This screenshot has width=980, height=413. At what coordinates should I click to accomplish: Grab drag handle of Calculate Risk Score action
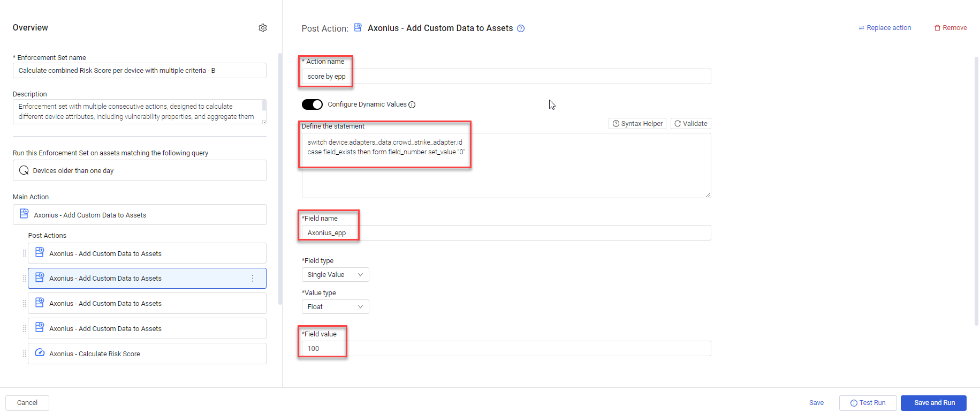pyautogui.click(x=25, y=354)
